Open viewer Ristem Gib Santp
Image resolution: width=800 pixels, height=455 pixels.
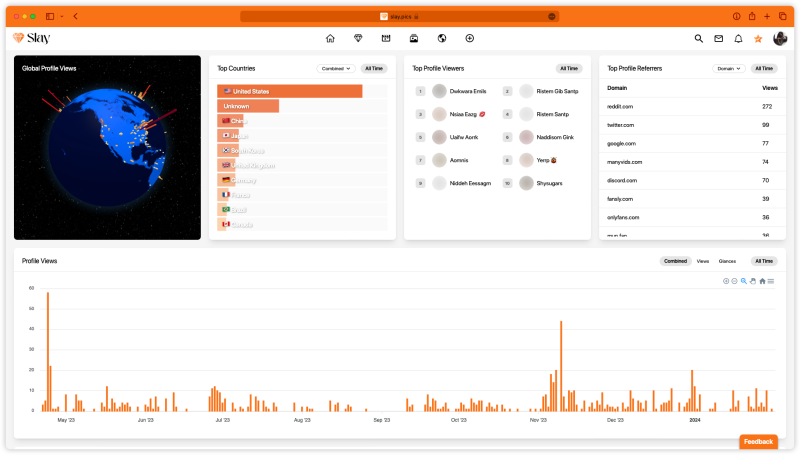(x=557, y=91)
